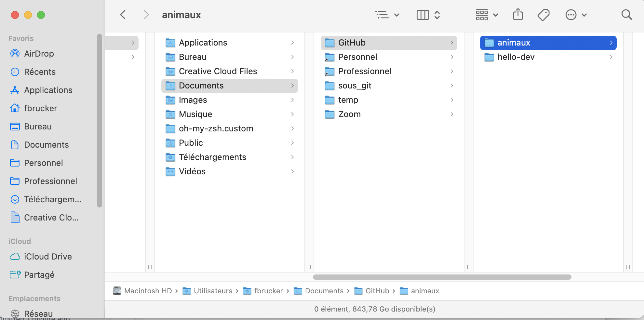Select iCloud Drive in sidebar
This screenshot has width=644, height=320.
[x=47, y=257]
